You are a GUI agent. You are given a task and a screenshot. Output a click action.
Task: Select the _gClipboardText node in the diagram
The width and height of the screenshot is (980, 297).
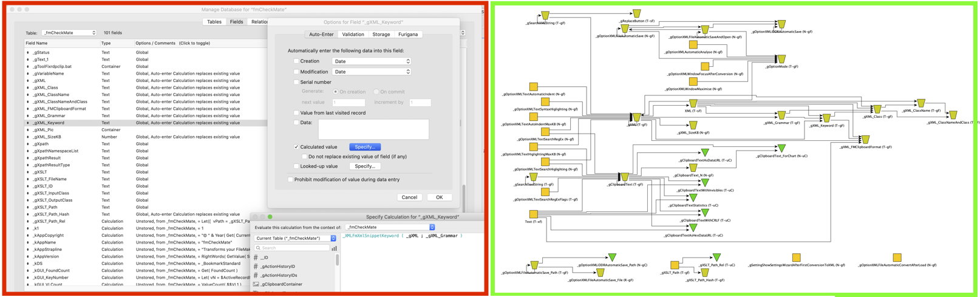[624, 177]
